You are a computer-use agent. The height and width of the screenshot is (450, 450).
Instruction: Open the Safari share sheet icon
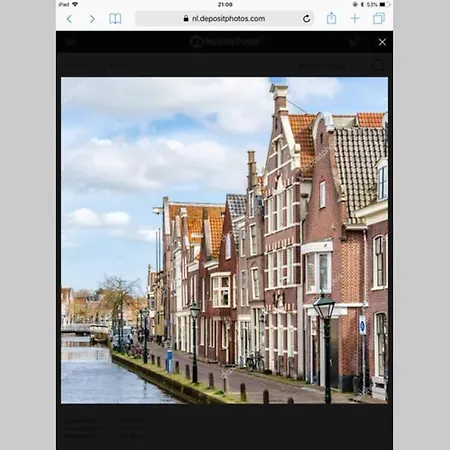pyautogui.click(x=331, y=18)
